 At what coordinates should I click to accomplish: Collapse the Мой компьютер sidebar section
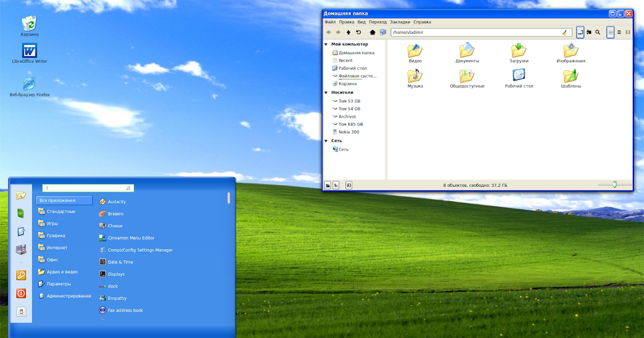pyautogui.click(x=326, y=45)
